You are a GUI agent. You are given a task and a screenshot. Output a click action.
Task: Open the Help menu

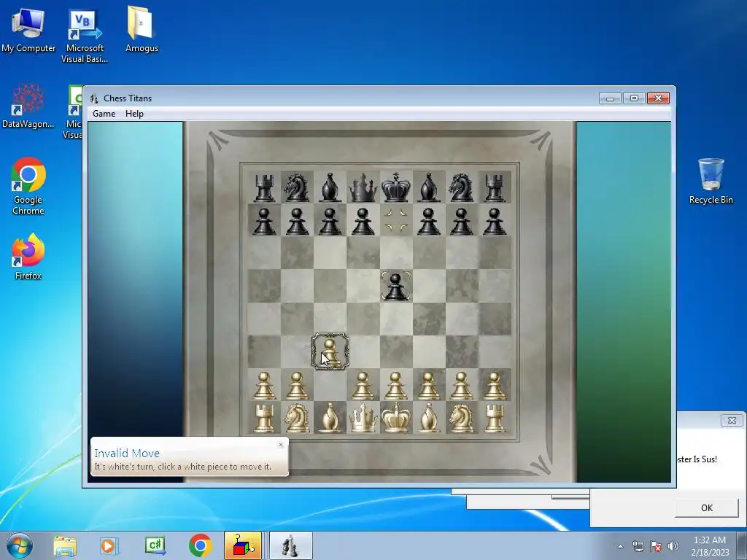coord(134,114)
